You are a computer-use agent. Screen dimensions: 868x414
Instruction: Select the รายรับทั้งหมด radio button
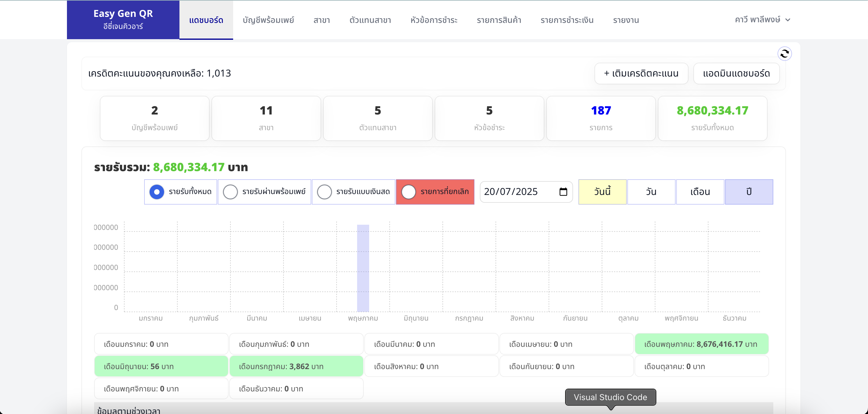pyautogui.click(x=157, y=192)
